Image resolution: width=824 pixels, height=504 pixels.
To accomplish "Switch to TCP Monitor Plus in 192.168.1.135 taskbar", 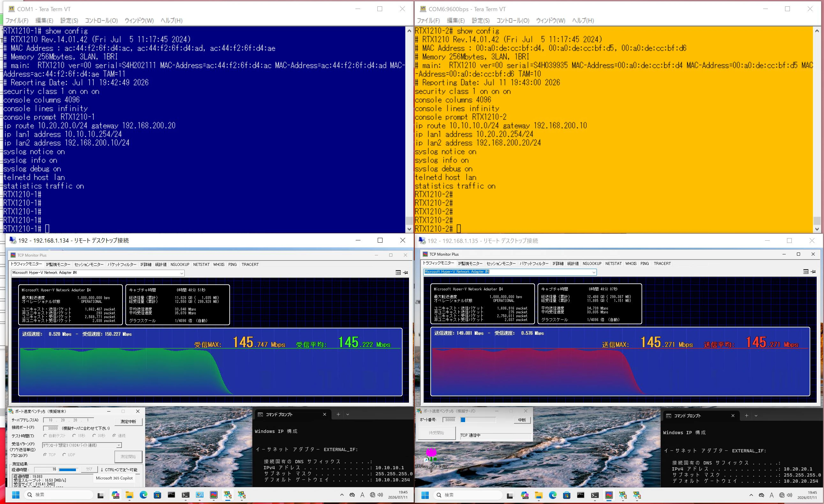I will tap(609, 495).
